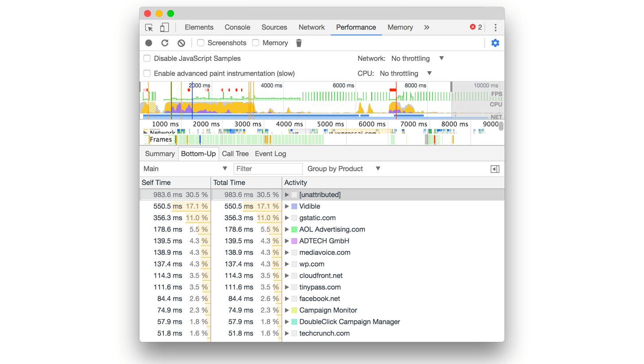Enable the Screenshots checkbox
Viewport: 644px width, 364px height.
tap(201, 43)
